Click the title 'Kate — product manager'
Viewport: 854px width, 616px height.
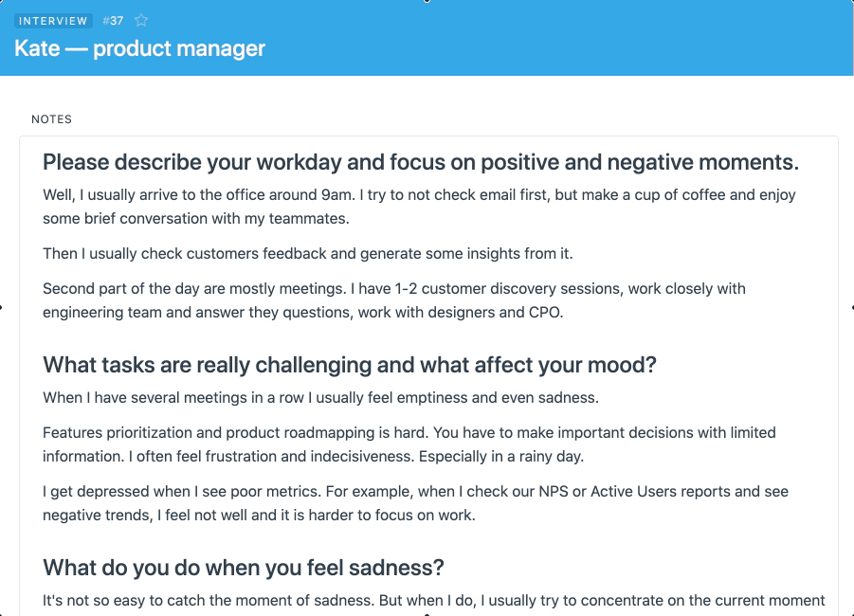click(x=140, y=48)
